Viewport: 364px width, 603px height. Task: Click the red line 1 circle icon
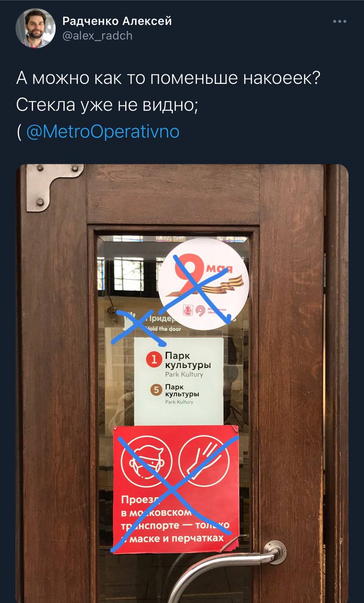click(153, 361)
